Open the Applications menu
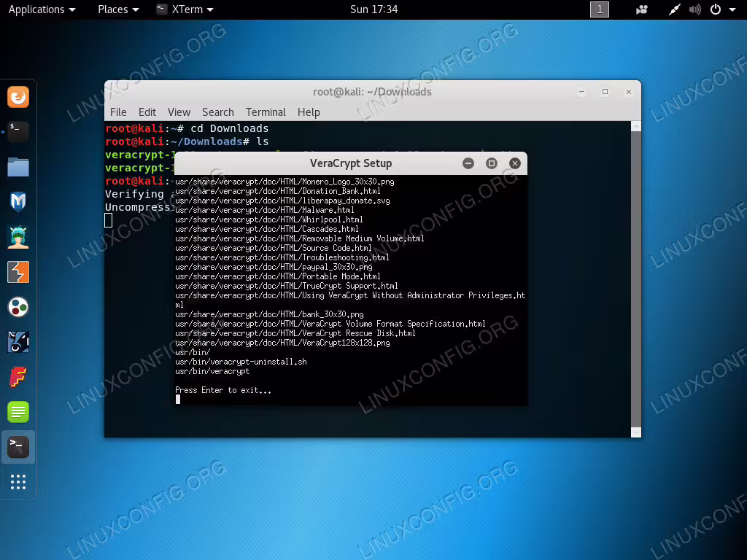 click(42, 9)
